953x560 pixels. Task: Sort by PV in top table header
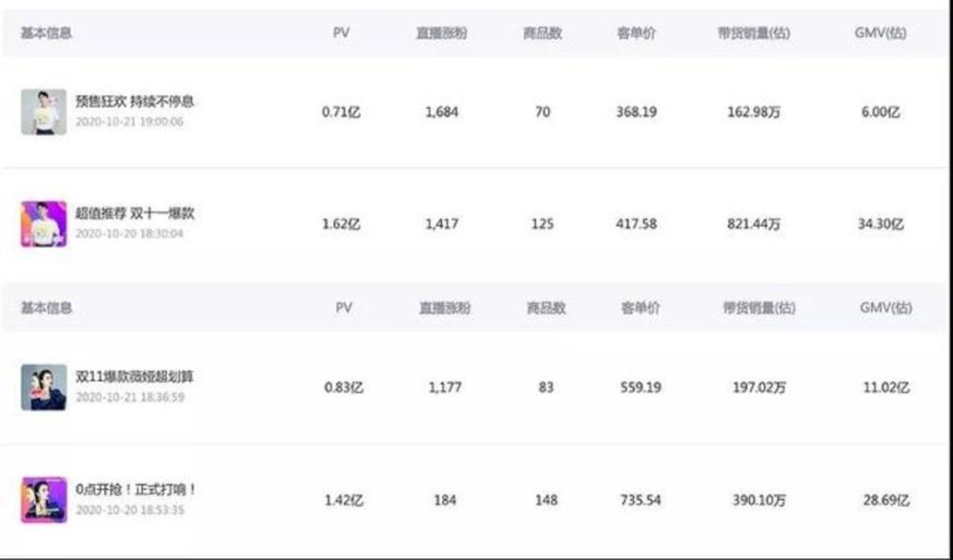click(x=341, y=32)
